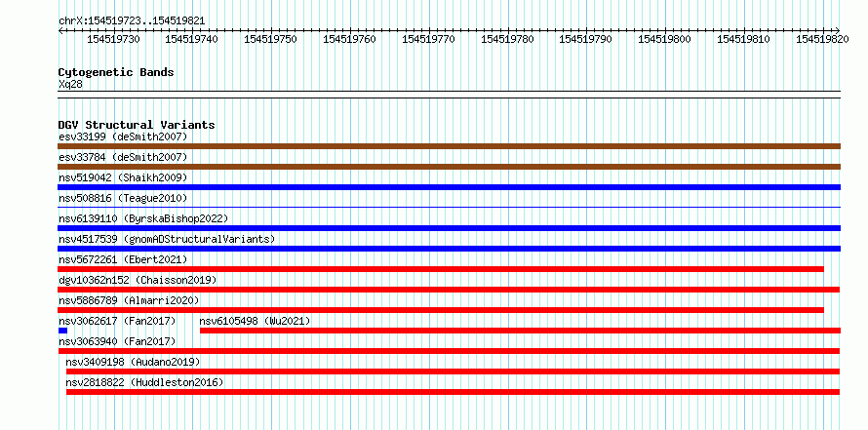Click ruler position 154519820

822,39
